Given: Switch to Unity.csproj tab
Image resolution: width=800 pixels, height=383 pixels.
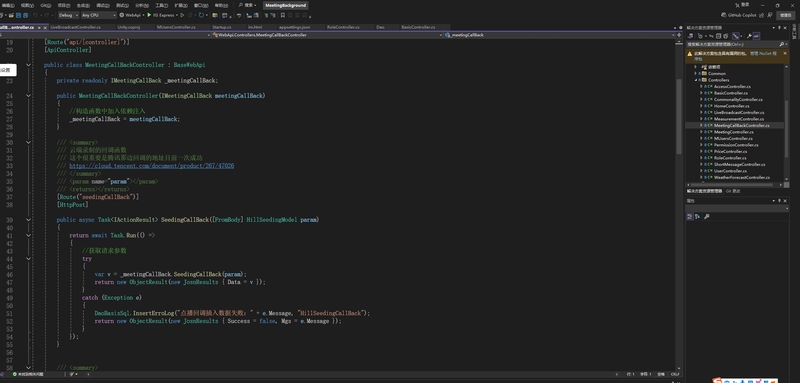Looking at the screenshot, I should click(129, 27).
